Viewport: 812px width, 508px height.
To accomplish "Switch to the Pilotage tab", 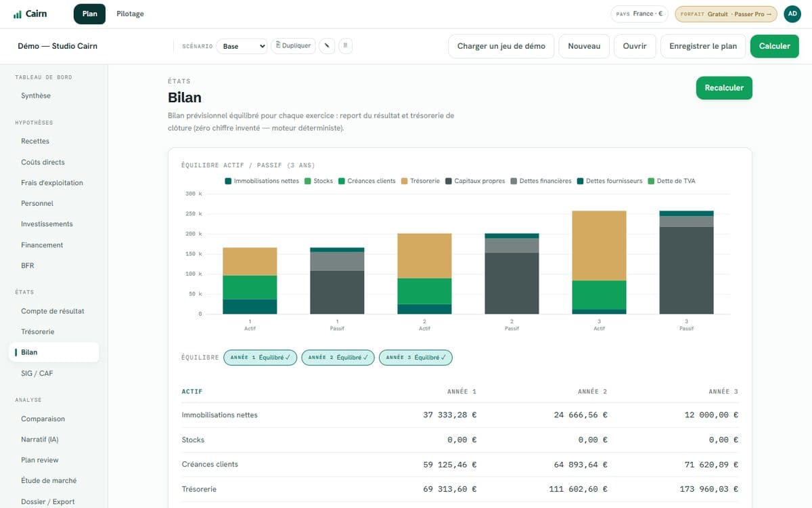I will [130, 14].
